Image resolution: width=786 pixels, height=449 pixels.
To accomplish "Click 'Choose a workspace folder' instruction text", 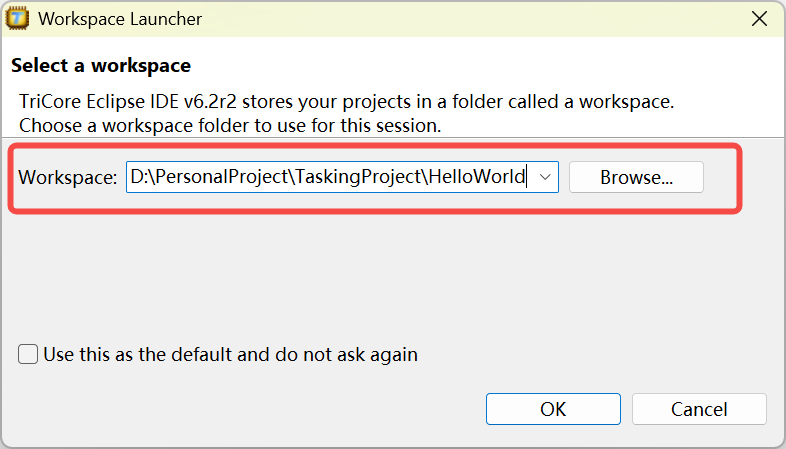I will [230, 126].
